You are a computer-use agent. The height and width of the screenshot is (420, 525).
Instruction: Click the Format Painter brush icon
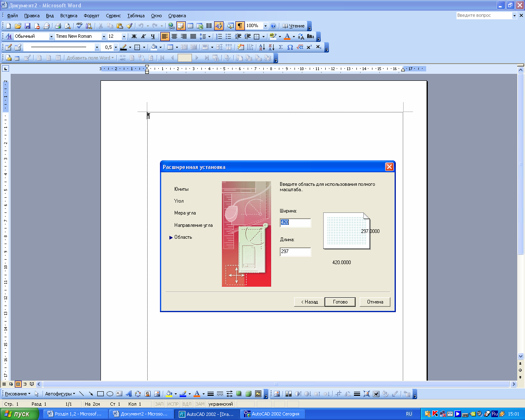point(129,26)
